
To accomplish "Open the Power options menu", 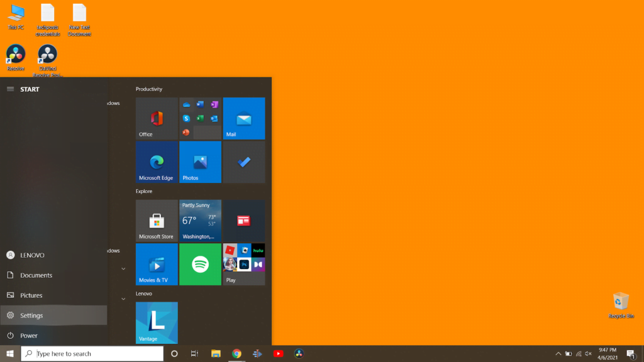I will (53, 336).
